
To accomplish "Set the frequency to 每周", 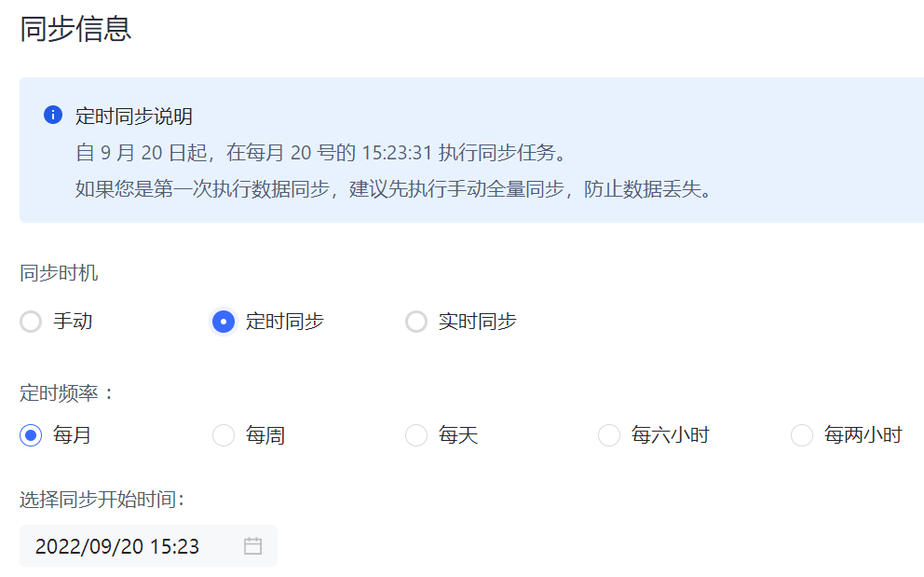I will click(x=224, y=435).
